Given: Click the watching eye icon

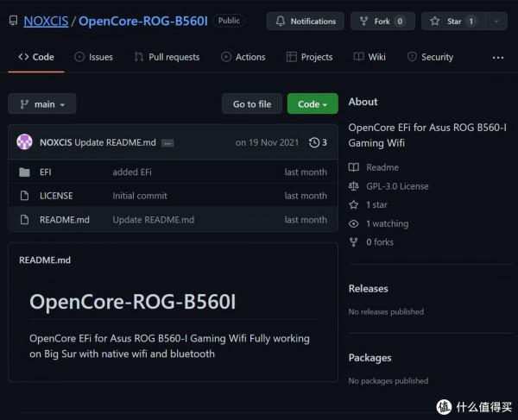Looking at the screenshot, I should (x=353, y=224).
